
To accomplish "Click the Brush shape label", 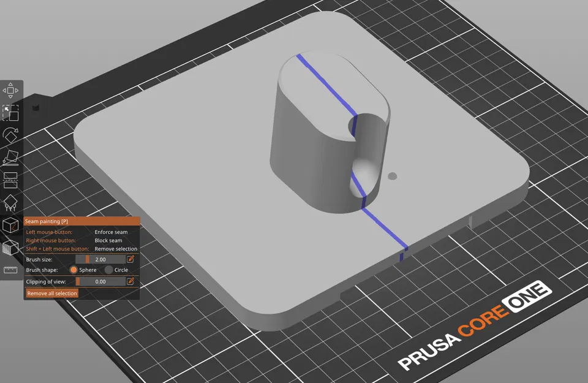I will click(42, 270).
